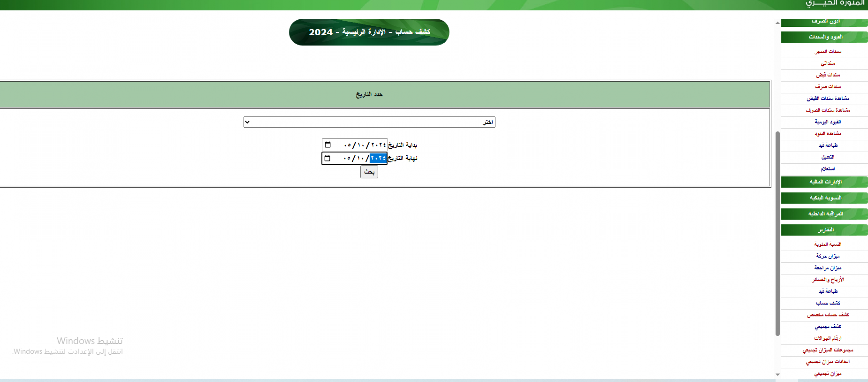Click sidebar scroll down arrow

click(777, 374)
